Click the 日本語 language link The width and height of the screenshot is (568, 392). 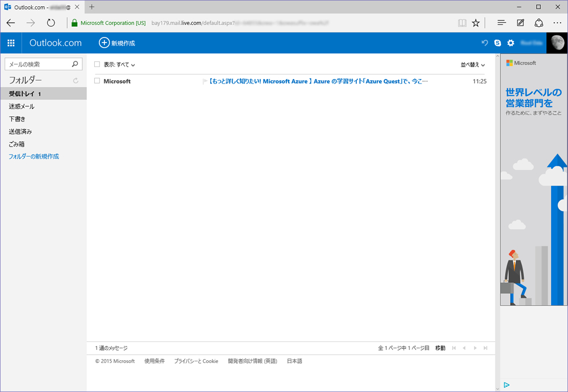pyautogui.click(x=294, y=361)
